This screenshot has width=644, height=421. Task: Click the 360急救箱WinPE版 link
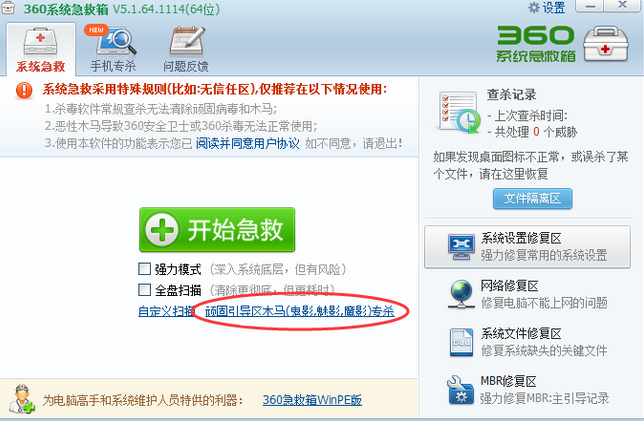coord(312,400)
